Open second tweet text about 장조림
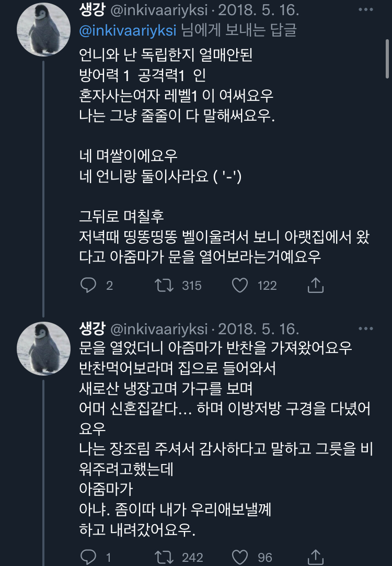 tap(225, 450)
